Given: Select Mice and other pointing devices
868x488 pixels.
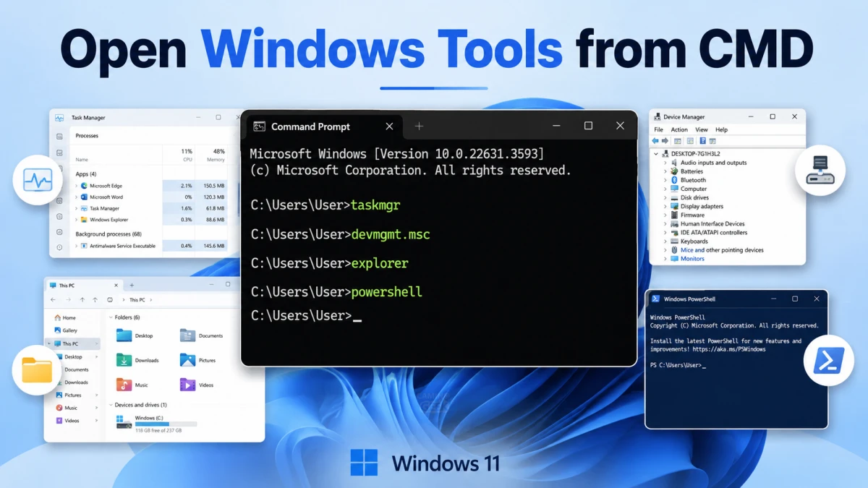Looking at the screenshot, I should [722, 250].
